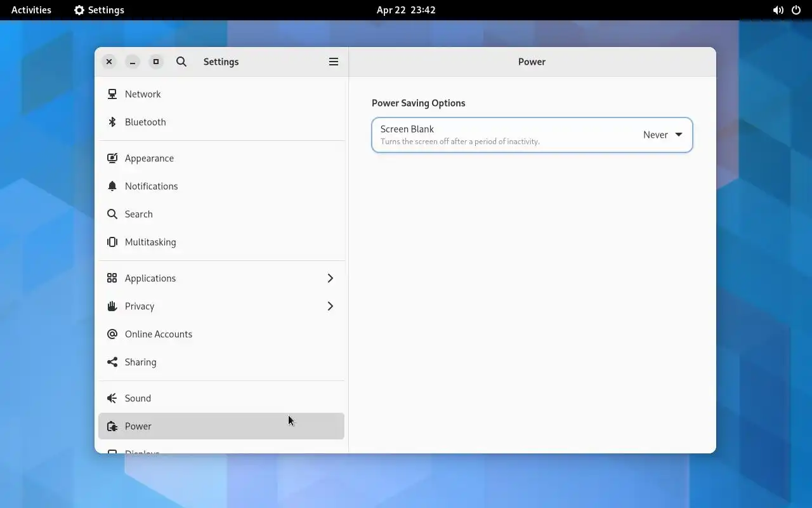The width and height of the screenshot is (812, 508).
Task: Maximize the Settings window
Action: coord(156,62)
